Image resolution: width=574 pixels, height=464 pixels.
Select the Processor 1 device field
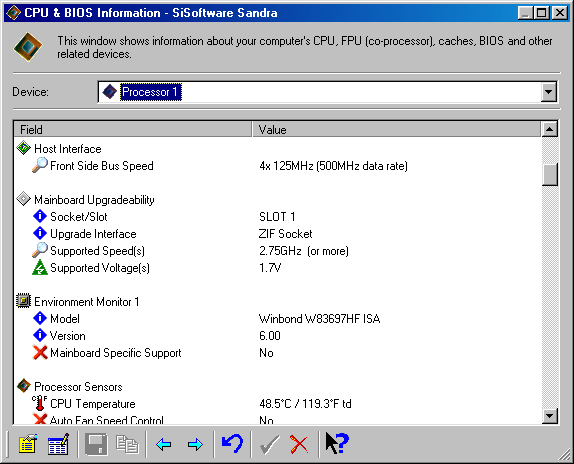[327, 92]
